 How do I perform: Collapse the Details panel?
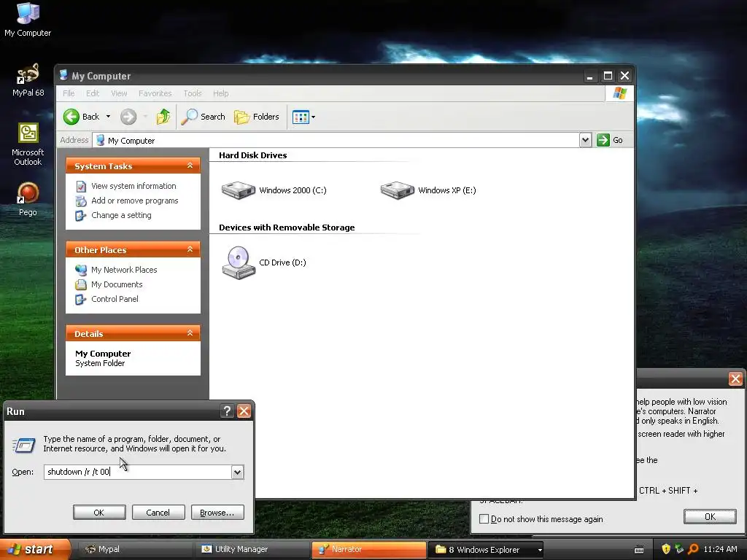tap(190, 332)
